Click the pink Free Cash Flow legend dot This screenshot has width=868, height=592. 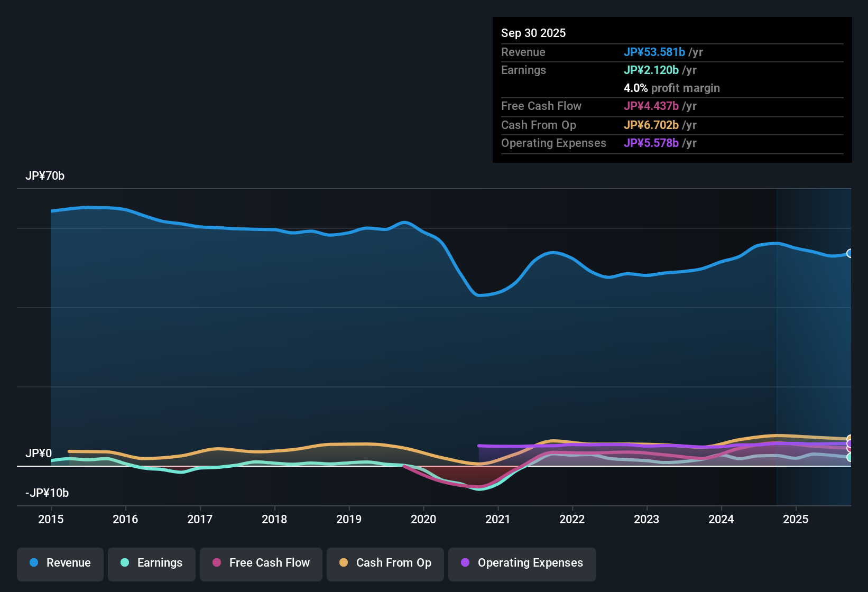click(217, 563)
